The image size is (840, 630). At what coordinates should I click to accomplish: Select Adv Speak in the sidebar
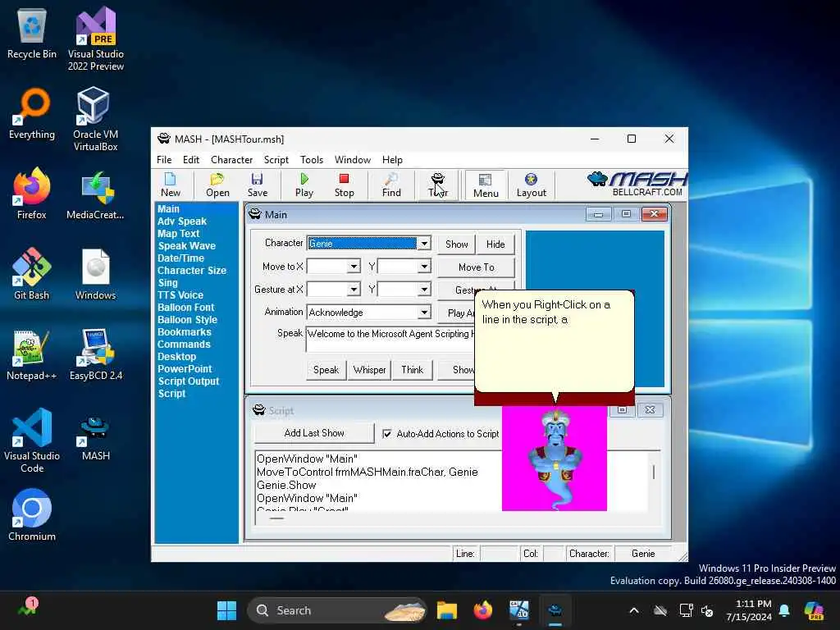(x=181, y=221)
